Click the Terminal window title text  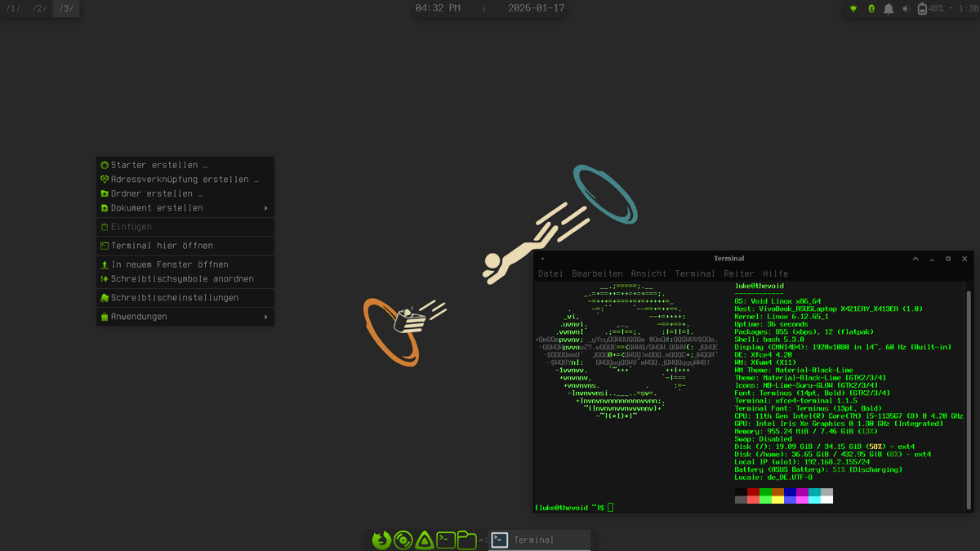728,259
